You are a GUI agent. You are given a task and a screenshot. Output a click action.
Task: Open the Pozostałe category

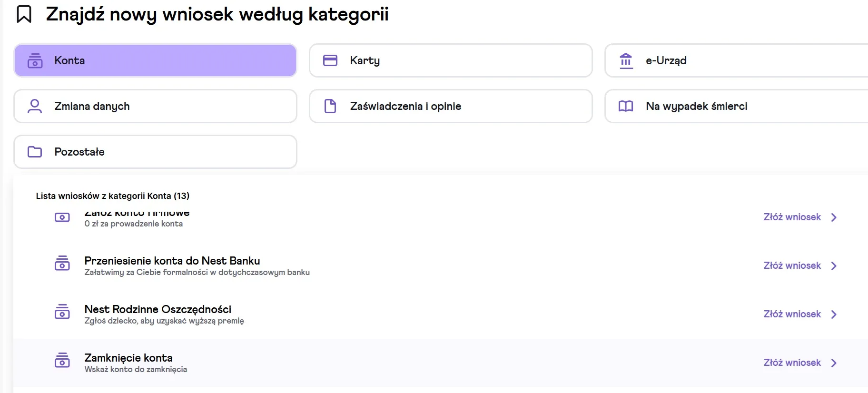point(155,152)
